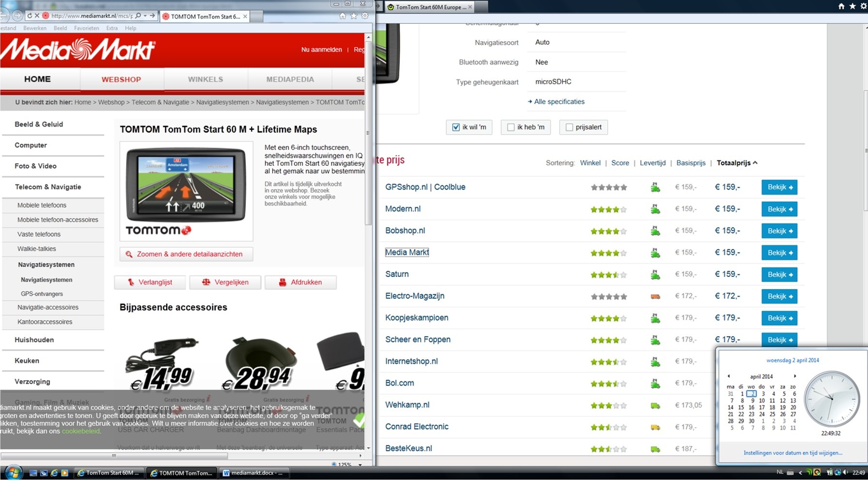Toggle the Totaalprijs sort direction
The height and width of the screenshot is (483, 868).
(737, 163)
